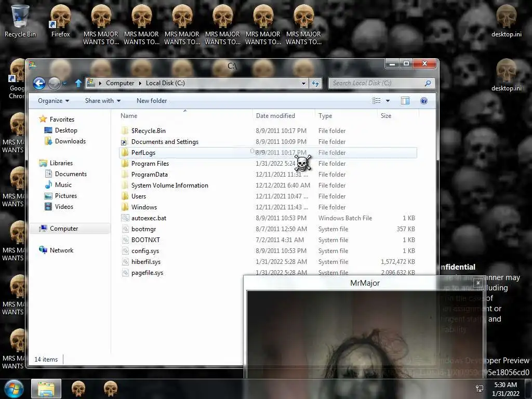Select the pagefile.sys file

[147, 272]
